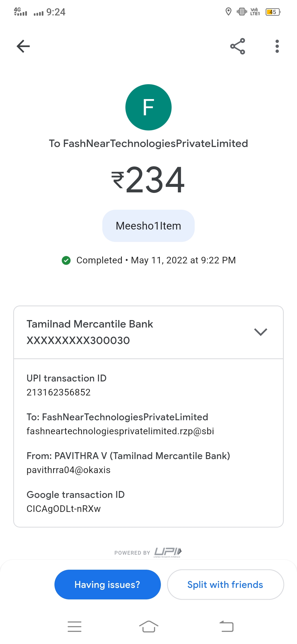
Task: Open the three-dot overflow menu
Action: [277, 46]
